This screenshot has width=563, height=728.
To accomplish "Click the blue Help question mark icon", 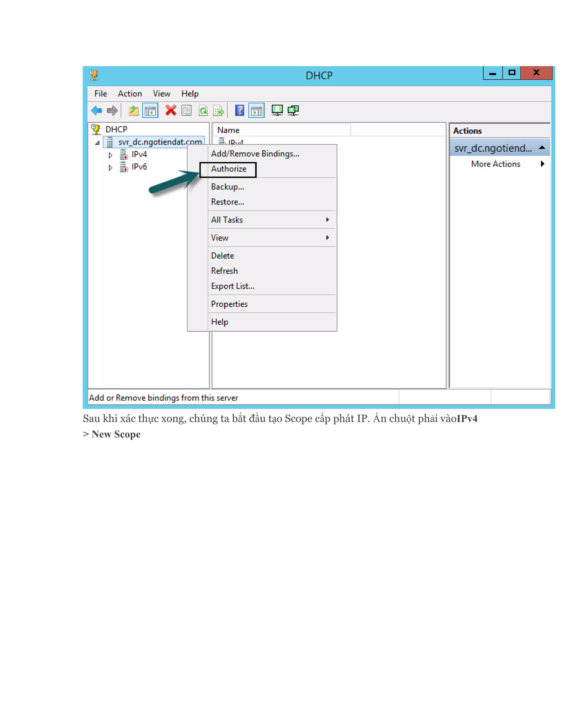I will tap(239, 110).
